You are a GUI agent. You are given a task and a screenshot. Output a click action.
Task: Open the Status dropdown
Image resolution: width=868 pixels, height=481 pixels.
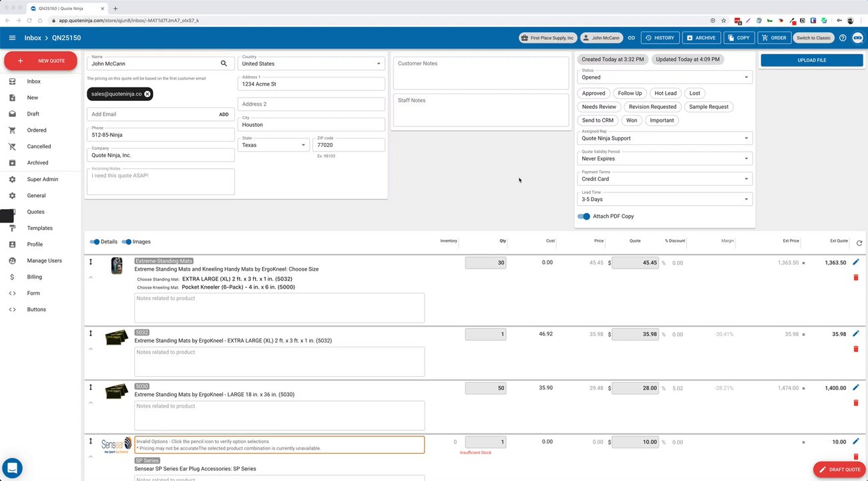point(664,76)
